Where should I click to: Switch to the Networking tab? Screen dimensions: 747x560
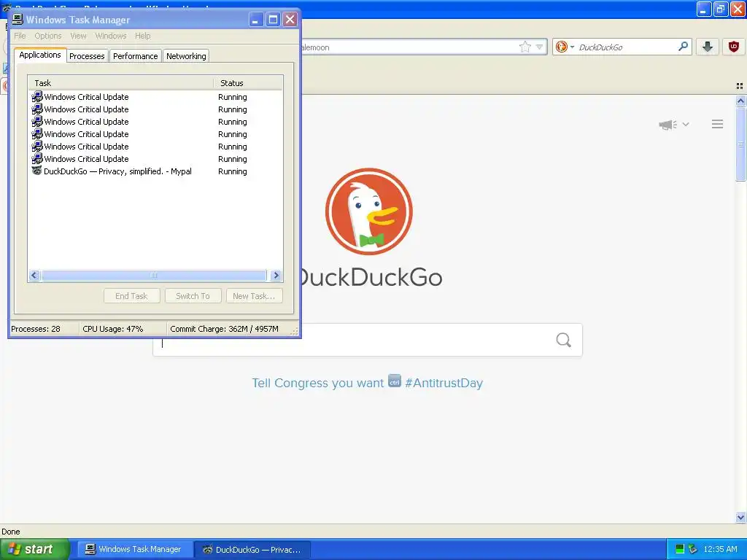(186, 56)
